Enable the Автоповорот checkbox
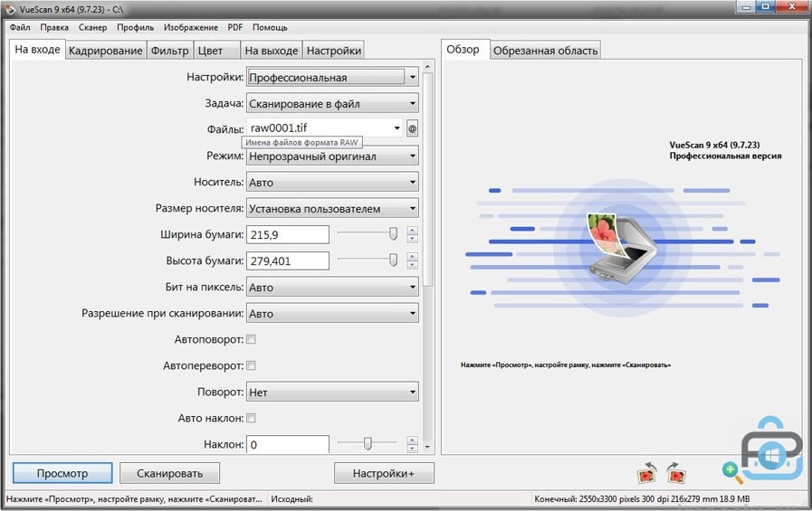 (x=251, y=339)
